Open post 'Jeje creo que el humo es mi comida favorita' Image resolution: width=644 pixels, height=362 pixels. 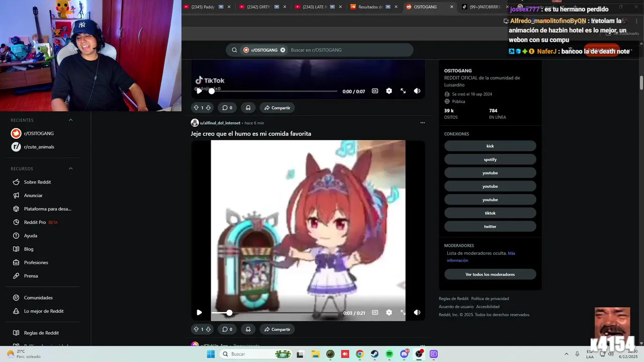251,134
